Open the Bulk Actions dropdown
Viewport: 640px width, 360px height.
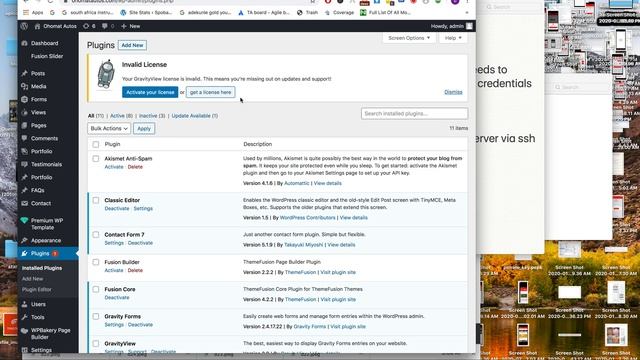point(109,129)
